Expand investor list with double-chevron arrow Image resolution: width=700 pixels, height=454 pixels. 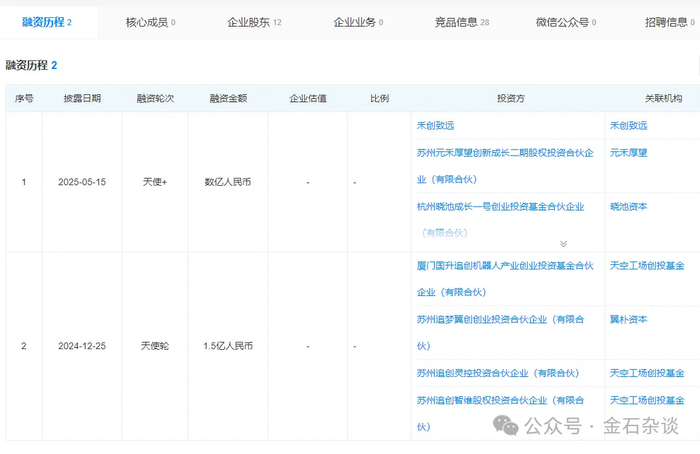[x=563, y=244]
